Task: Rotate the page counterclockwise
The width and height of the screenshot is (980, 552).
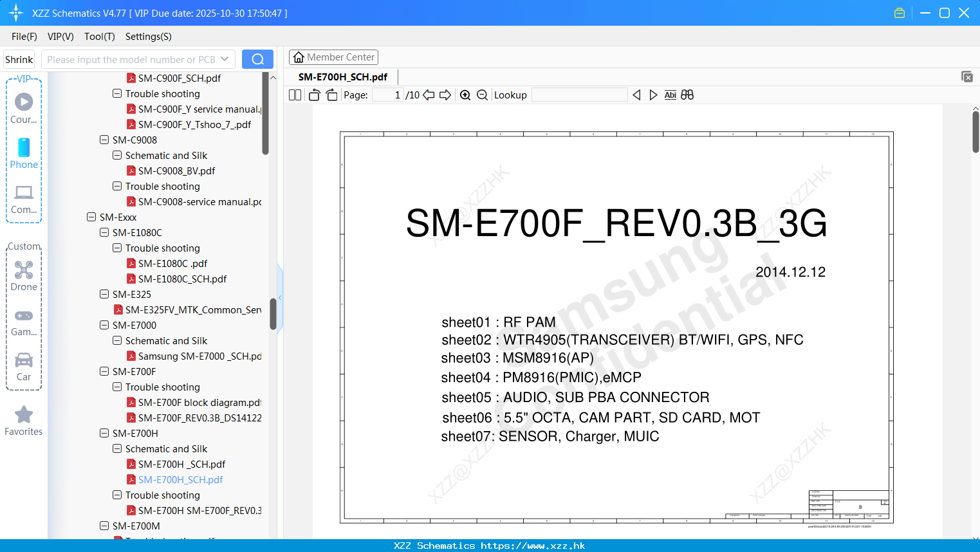Action: (x=314, y=95)
